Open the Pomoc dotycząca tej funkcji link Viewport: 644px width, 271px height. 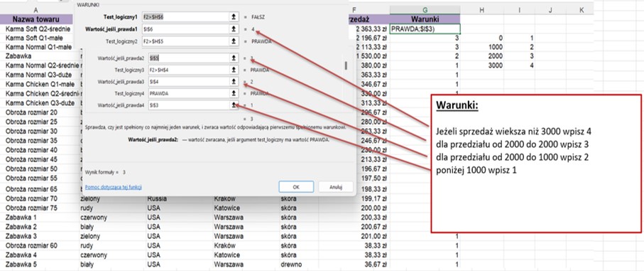tap(114, 187)
